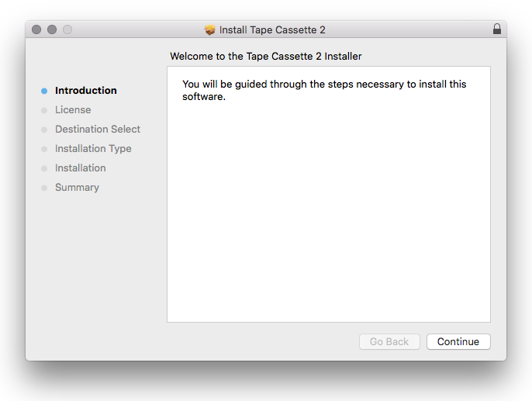This screenshot has height=401, width=532.
Task: Close the installer window
Action: point(36,29)
